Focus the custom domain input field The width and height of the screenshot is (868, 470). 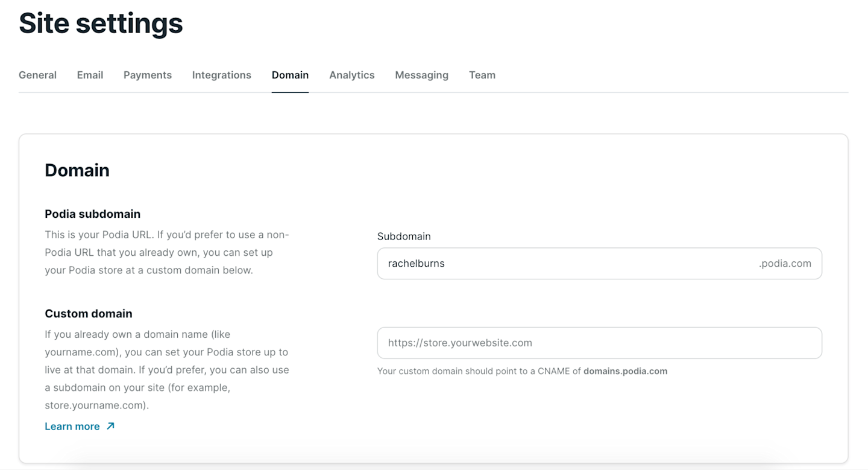(x=600, y=343)
